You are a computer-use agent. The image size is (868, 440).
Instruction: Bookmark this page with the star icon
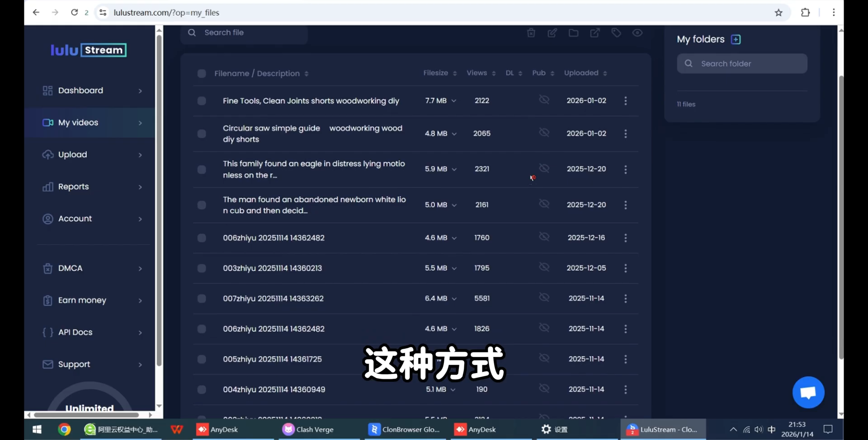778,13
